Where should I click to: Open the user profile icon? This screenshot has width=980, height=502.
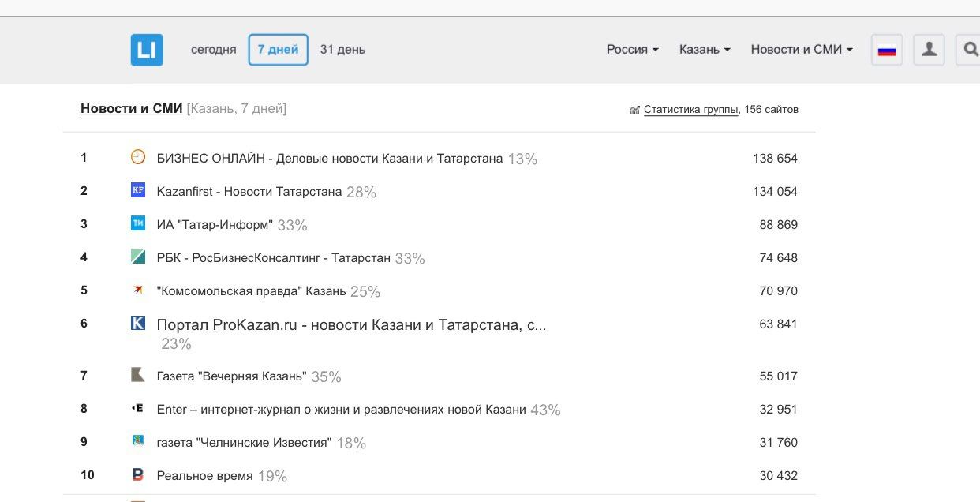[x=929, y=50]
